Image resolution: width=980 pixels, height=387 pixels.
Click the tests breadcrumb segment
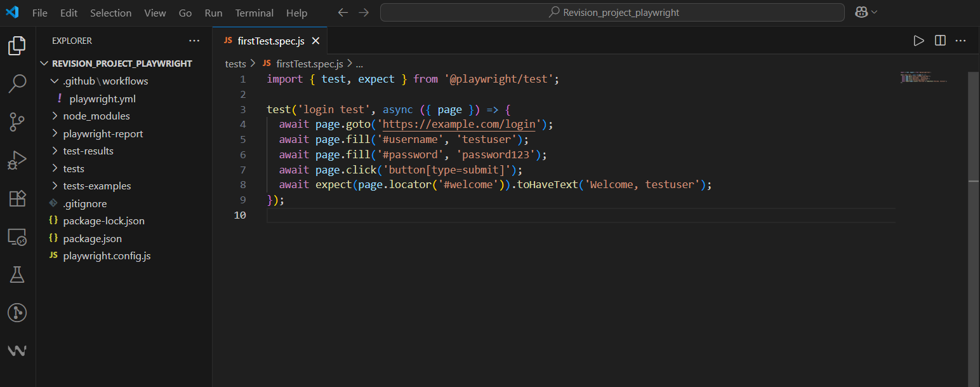click(x=235, y=64)
